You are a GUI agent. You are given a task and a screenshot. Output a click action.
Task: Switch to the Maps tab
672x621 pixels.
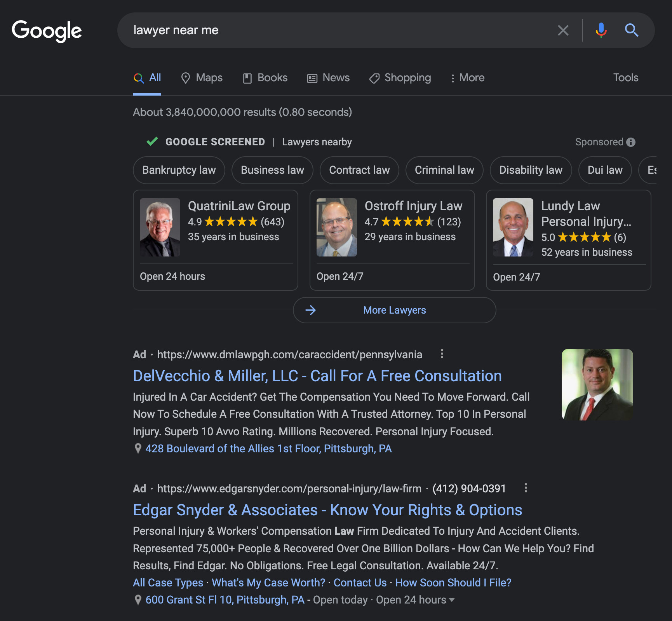click(x=201, y=78)
